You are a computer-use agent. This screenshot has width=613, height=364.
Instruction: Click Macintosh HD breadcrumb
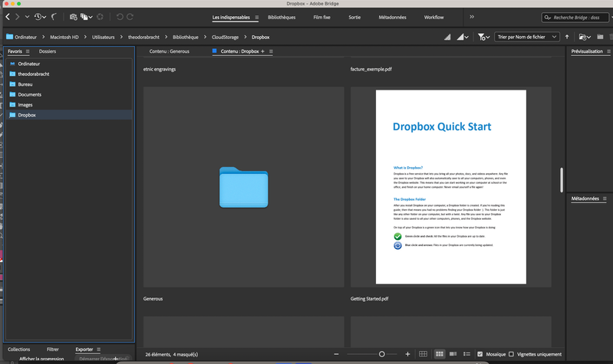pyautogui.click(x=64, y=37)
